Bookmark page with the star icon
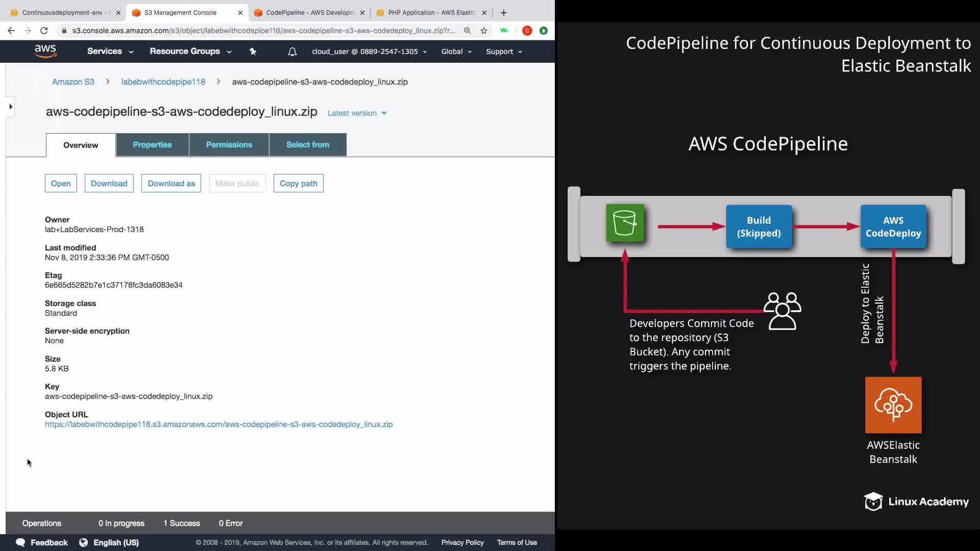This screenshot has width=980, height=551. coord(483,31)
